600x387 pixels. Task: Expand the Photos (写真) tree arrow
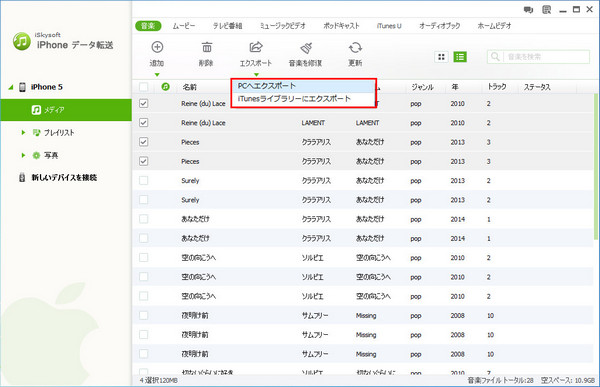click(x=23, y=155)
